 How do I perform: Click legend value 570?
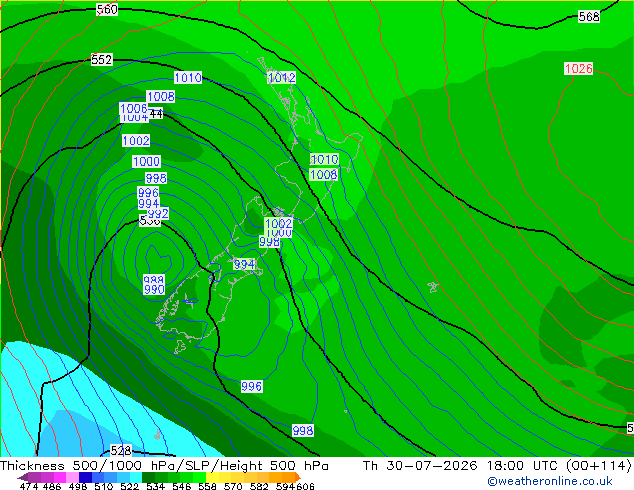(x=233, y=486)
